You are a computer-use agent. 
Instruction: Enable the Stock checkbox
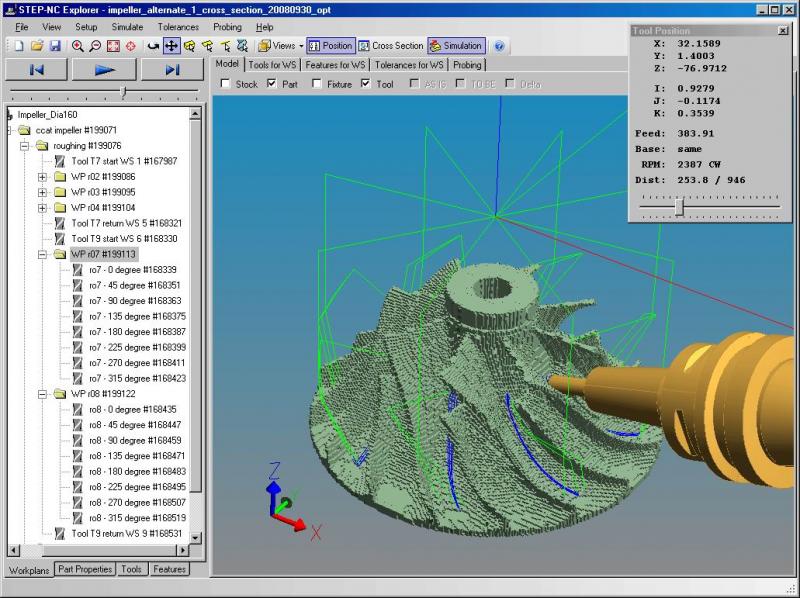(225, 84)
